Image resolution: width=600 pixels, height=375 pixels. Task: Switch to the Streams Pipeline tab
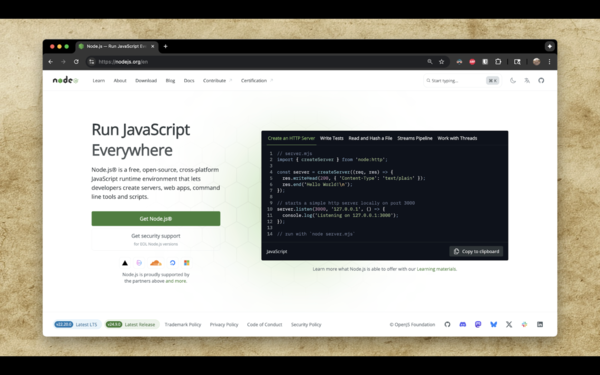(415, 138)
